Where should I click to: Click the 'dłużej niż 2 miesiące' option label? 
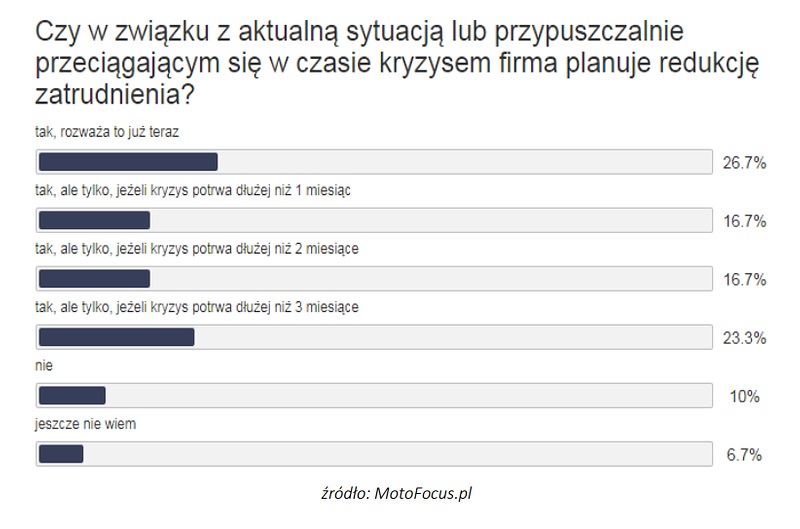pos(197,249)
